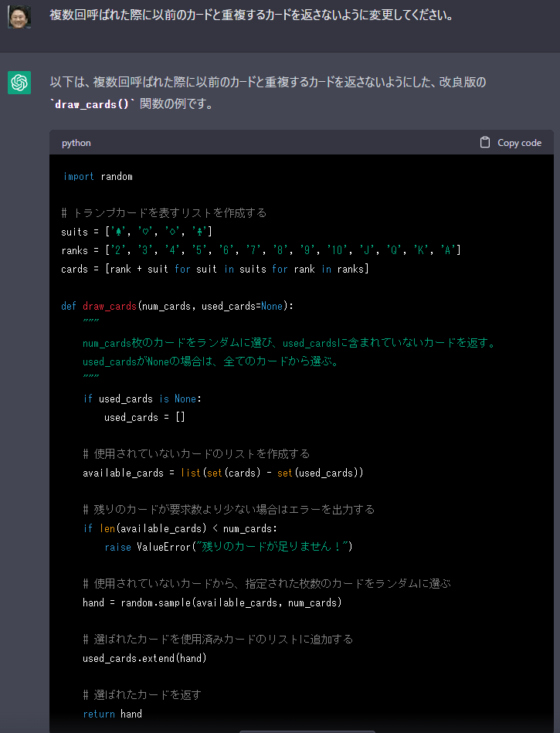The image size is (560, 733).
Task: Click the ChatGPT logo avatar icon
Action: coord(19,82)
